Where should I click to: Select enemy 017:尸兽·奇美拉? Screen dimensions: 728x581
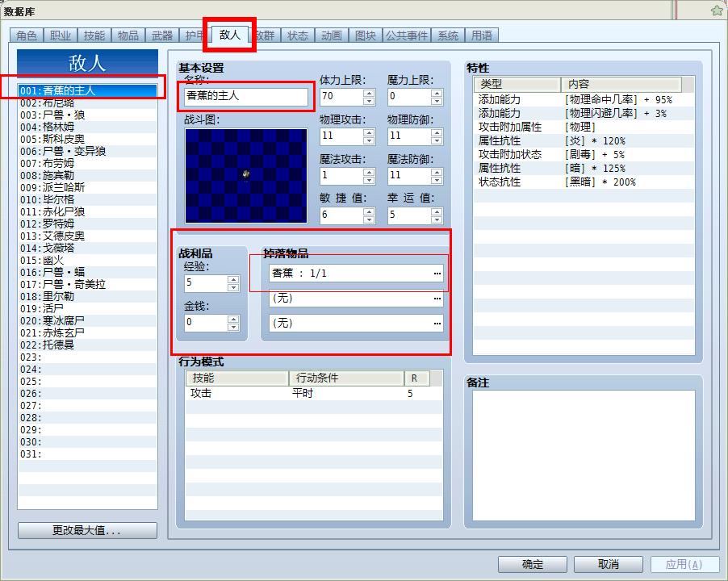pos(87,284)
